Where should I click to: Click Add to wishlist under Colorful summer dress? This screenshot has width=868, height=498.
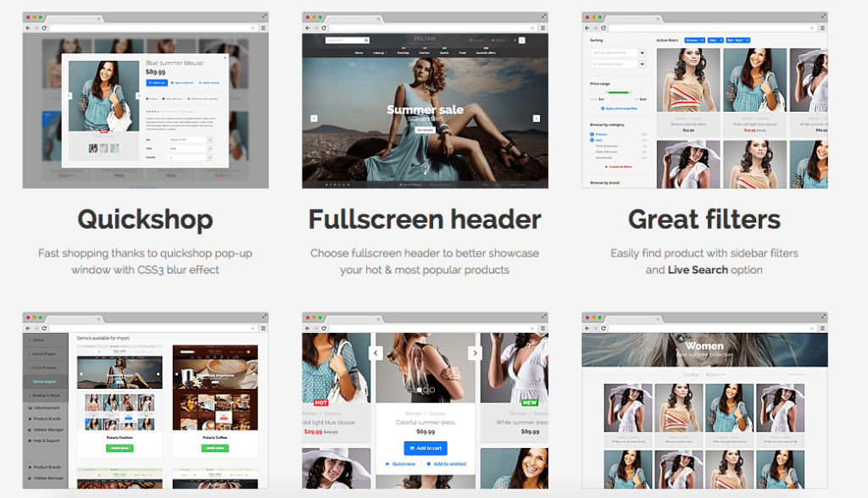click(447, 463)
